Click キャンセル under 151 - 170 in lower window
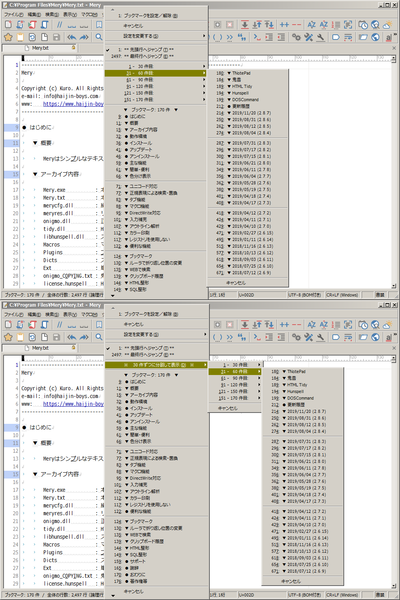 [235, 408]
